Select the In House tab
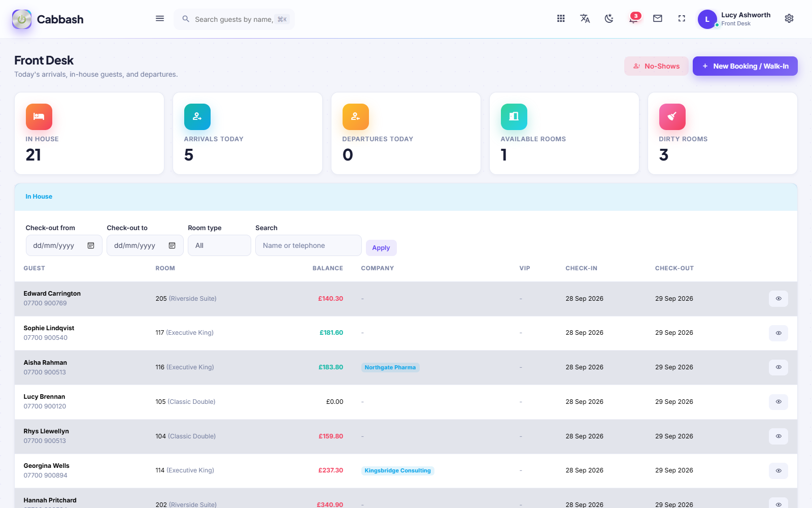Screen dimensions: 812x508 (39, 197)
